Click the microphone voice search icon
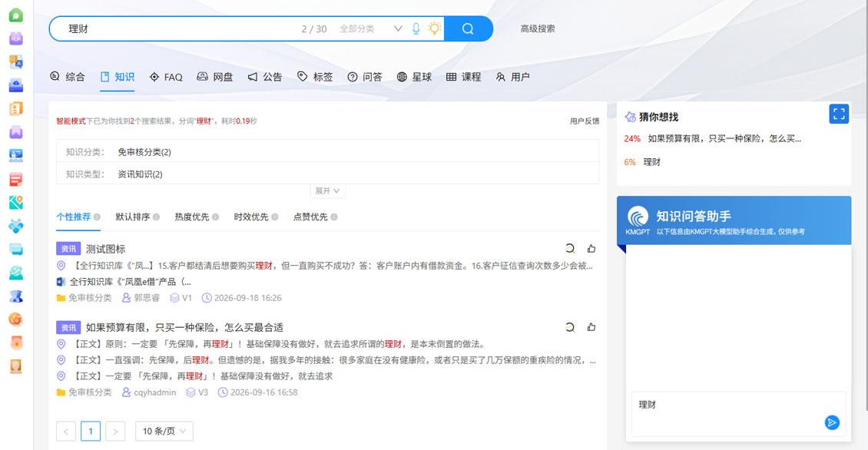 (x=416, y=28)
